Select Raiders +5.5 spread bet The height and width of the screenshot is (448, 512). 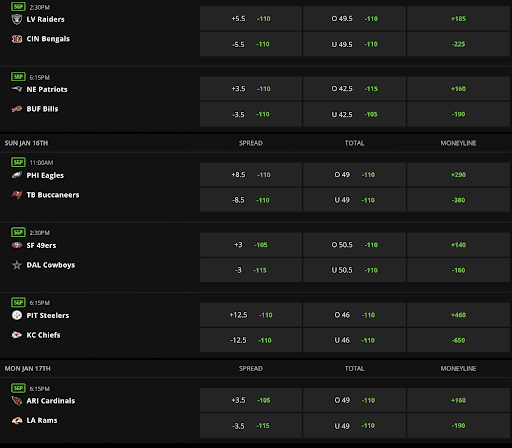[x=251, y=19]
